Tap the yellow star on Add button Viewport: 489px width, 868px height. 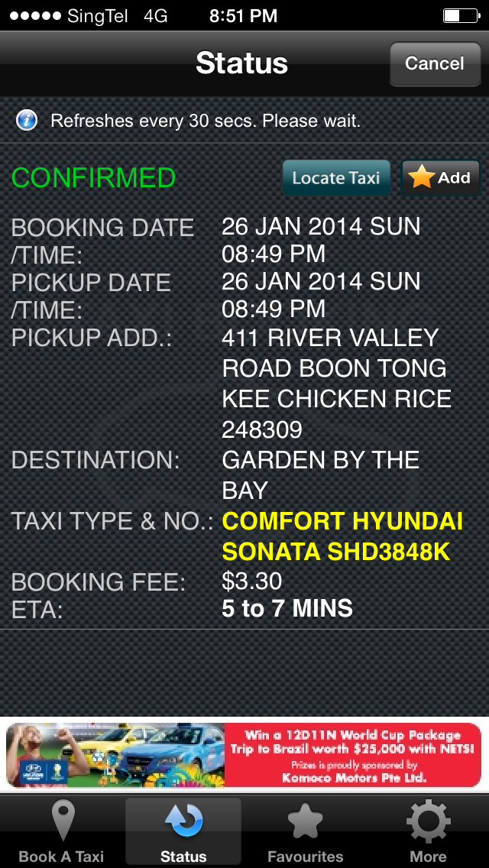pyautogui.click(x=421, y=178)
